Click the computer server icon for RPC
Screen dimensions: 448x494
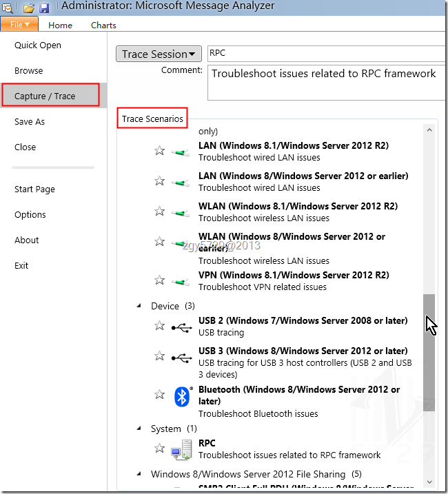point(181,450)
